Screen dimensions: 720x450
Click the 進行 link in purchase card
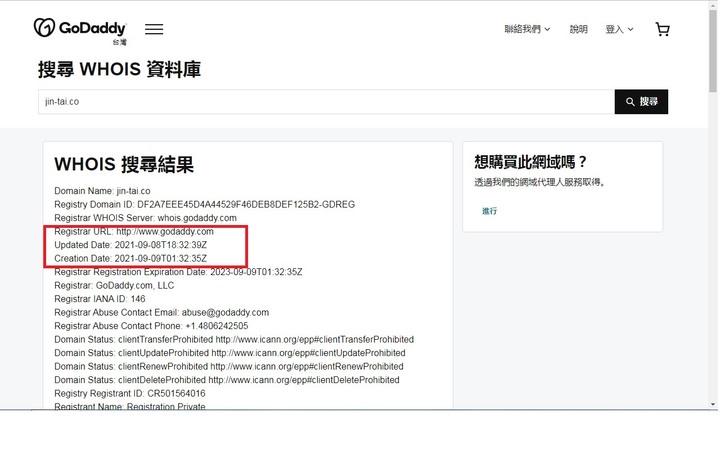[489, 211]
